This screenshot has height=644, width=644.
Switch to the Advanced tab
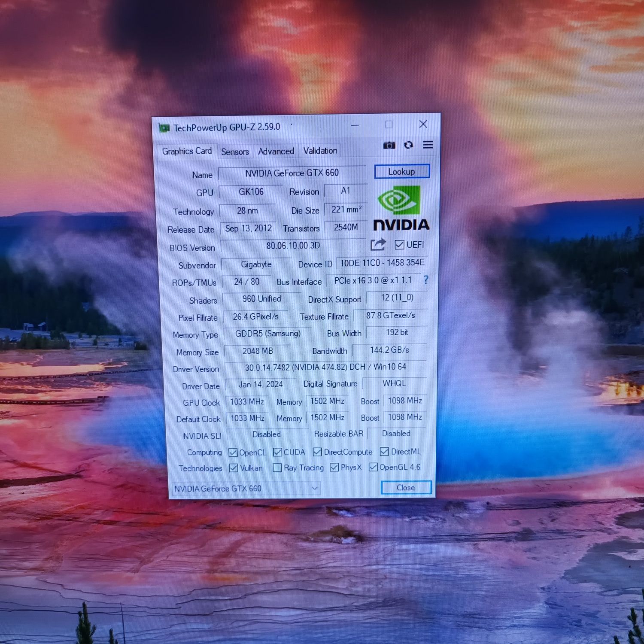[276, 151]
